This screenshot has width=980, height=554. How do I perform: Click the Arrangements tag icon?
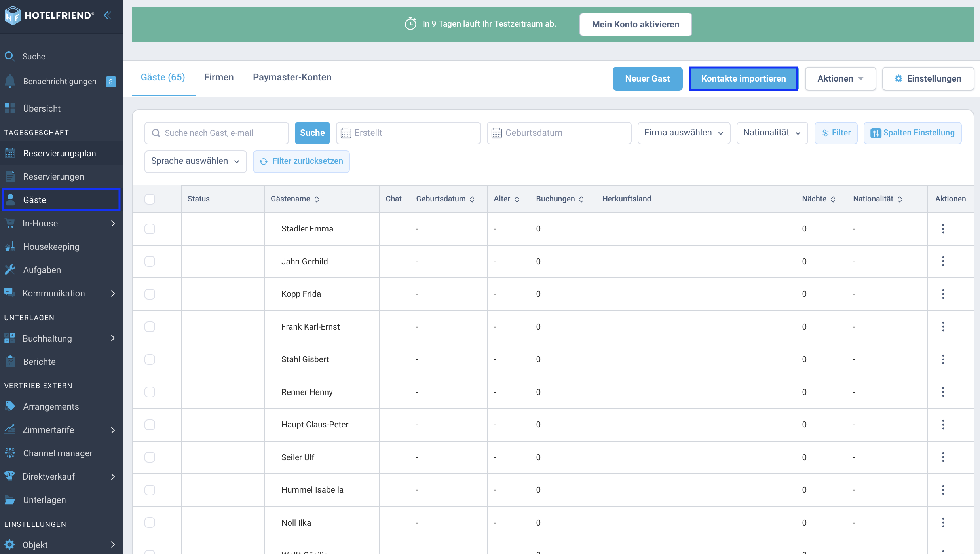pyautogui.click(x=10, y=406)
